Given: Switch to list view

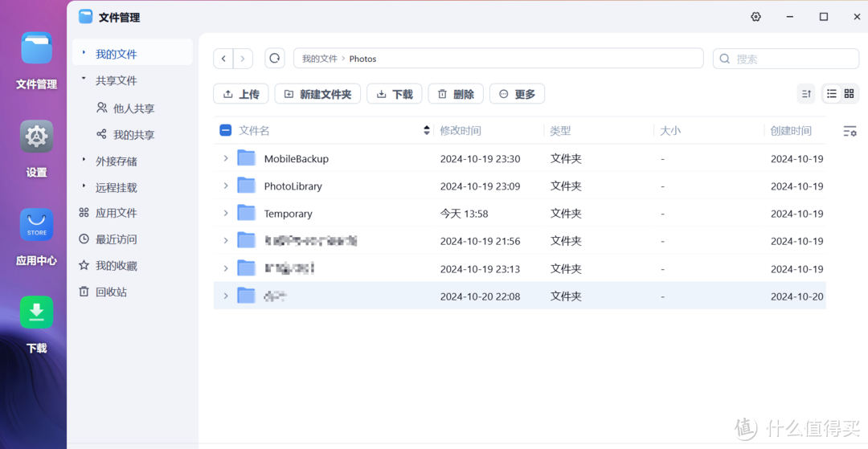Looking at the screenshot, I should (832, 94).
